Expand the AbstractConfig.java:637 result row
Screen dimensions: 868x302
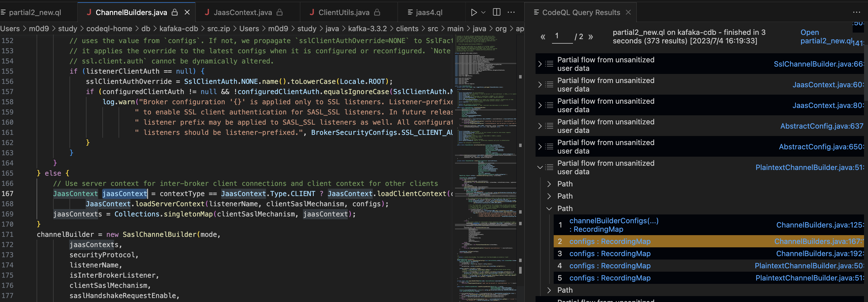540,126
